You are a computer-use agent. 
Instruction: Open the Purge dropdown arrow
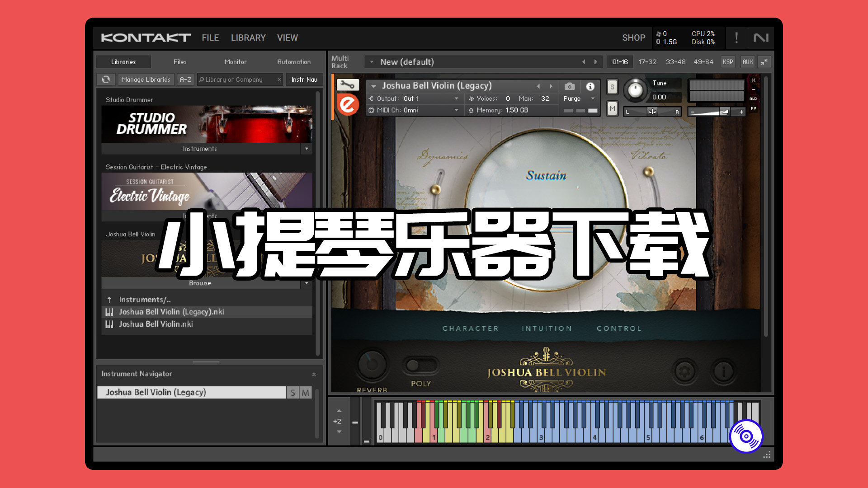point(593,99)
